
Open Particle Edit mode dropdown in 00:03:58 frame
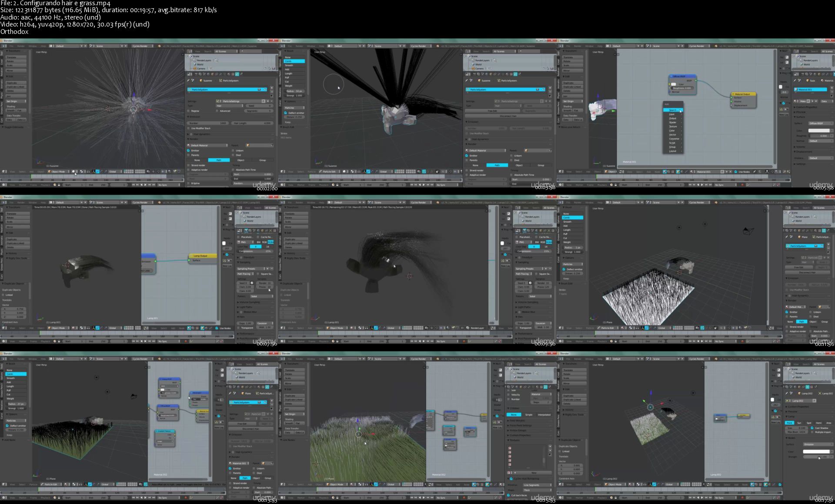tap(331, 172)
